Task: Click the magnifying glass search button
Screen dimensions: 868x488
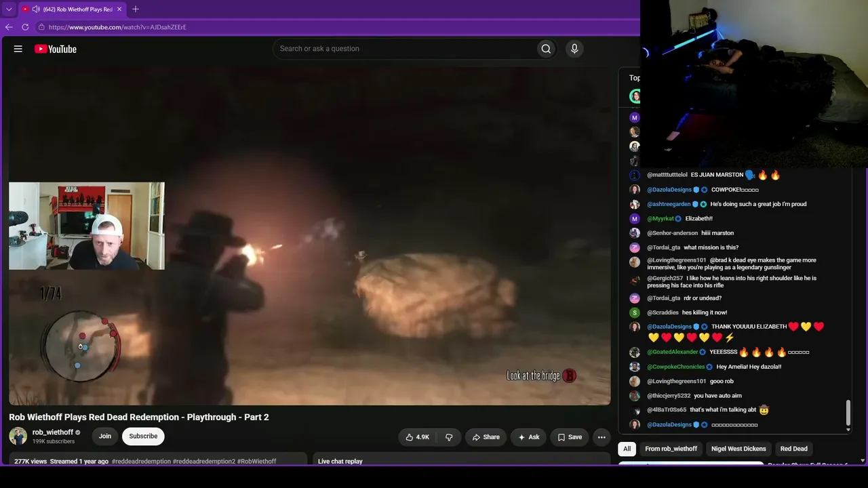Action: point(546,49)
